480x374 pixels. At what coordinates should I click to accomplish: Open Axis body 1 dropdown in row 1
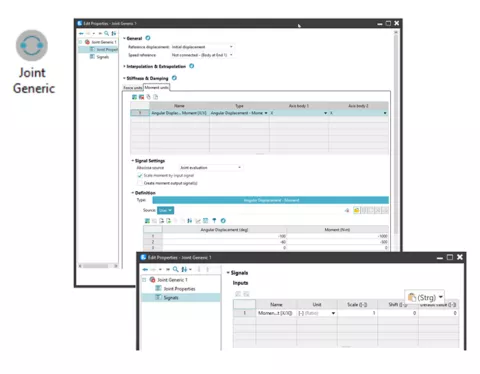coord(325,113)
